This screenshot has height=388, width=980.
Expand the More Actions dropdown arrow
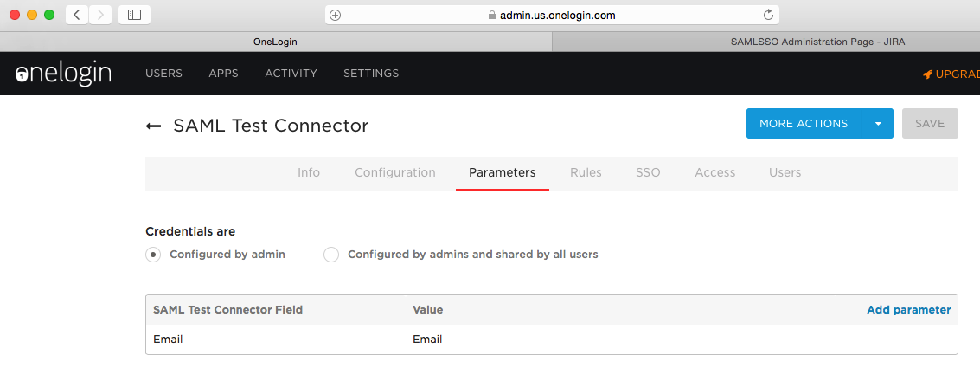click(878, 124)
